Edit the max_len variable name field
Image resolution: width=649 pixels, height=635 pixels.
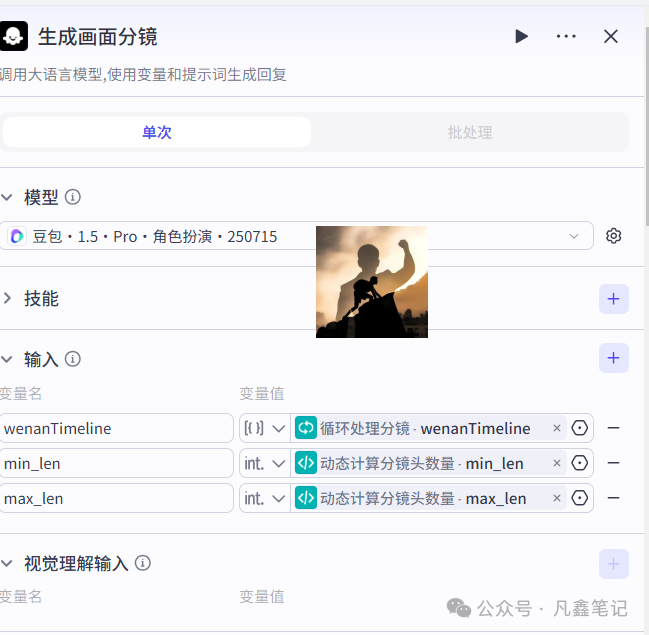click(x=116, y=498)
